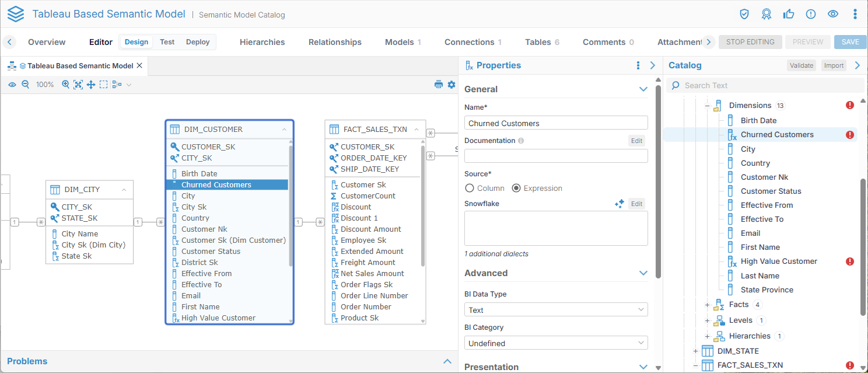Toggle the eye icon in diagram toolbar
This screenshot has height=373, width=868.
pos(12,85)
